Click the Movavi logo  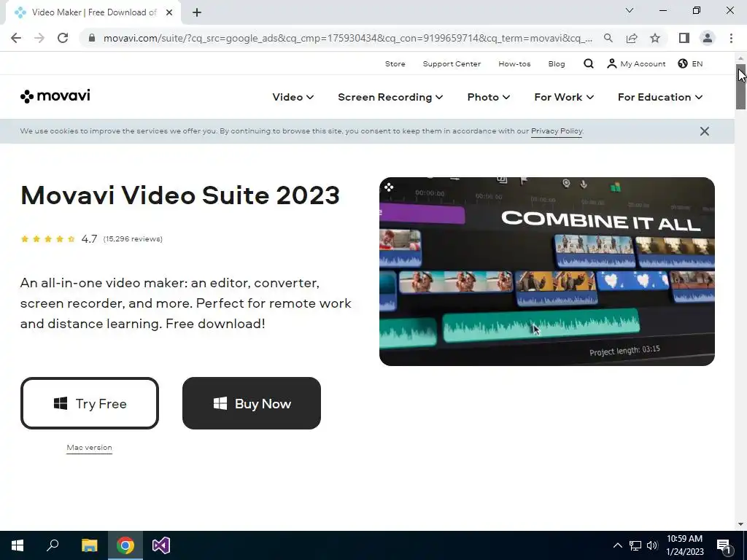(55, 96)
